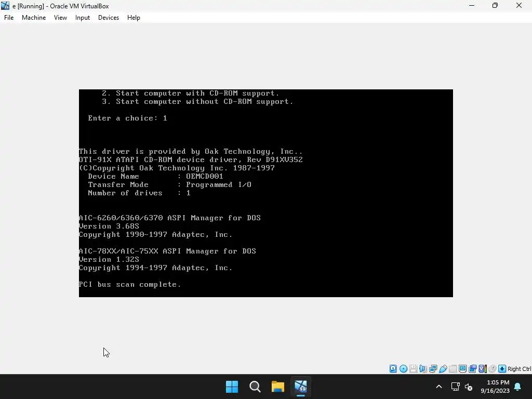Click the network tray icon
532x399 pixels.
pyautogui.click(x=455, y=387)
